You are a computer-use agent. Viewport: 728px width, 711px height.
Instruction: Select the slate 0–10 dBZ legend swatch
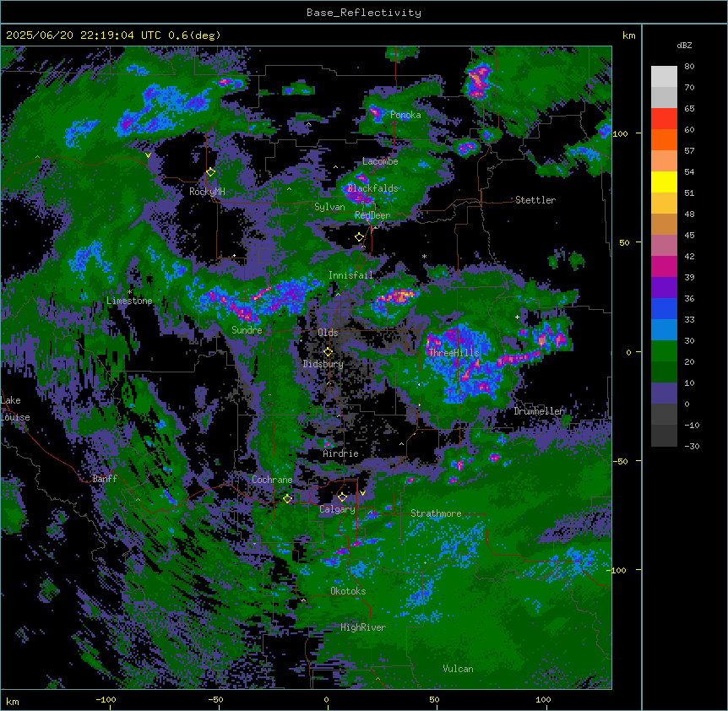[664, 393]
